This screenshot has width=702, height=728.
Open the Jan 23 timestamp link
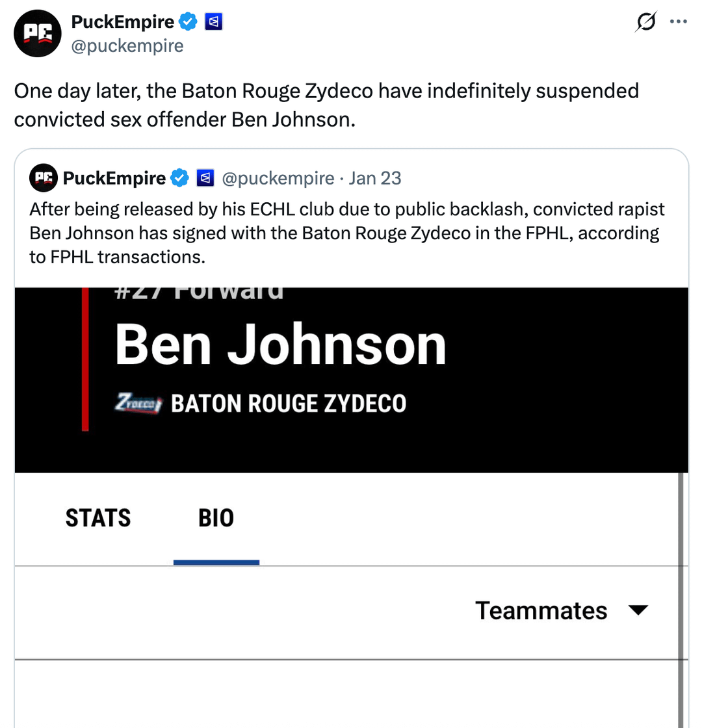coord(375,177)
